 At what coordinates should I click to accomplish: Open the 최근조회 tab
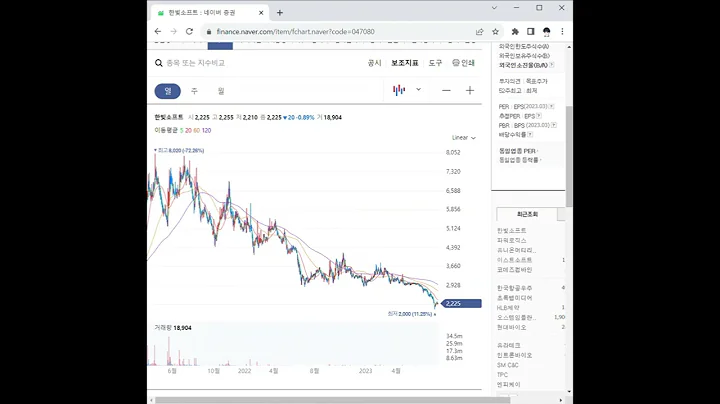527,214
